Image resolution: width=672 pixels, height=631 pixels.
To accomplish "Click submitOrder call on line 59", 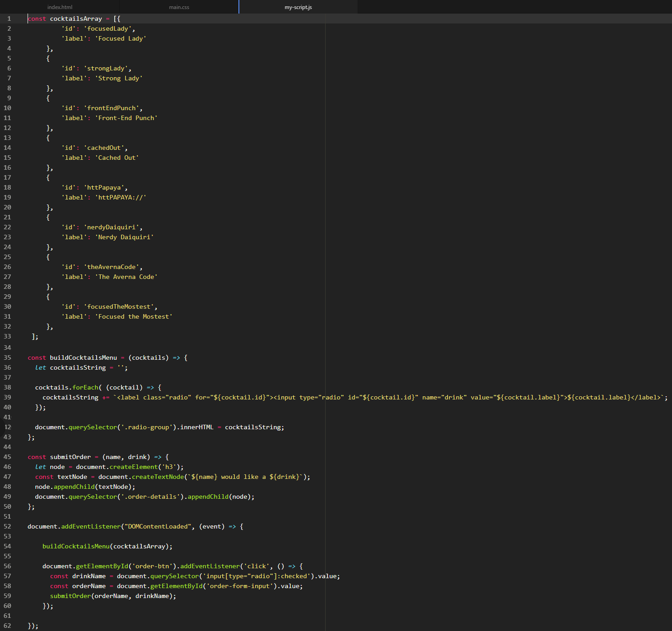I will coord(70,596).
